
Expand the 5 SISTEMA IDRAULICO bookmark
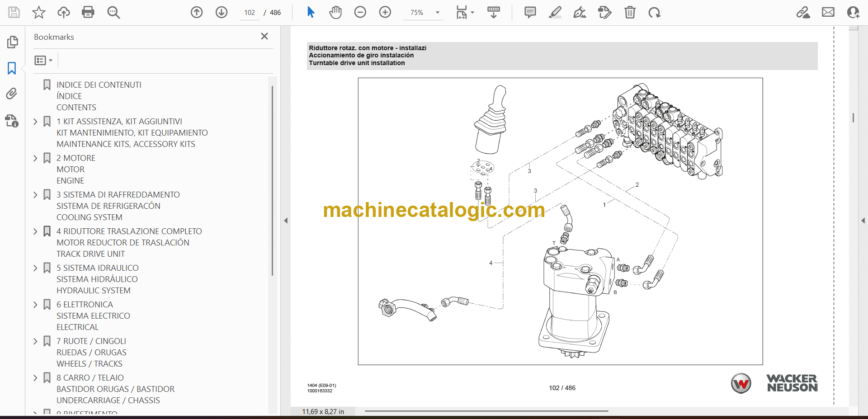coord(35,268)
